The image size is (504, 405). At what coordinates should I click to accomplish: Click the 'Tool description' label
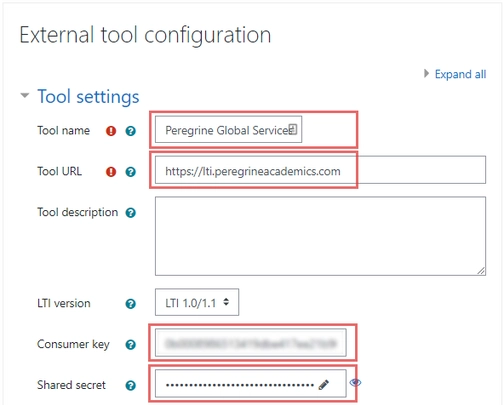(78, 212)
